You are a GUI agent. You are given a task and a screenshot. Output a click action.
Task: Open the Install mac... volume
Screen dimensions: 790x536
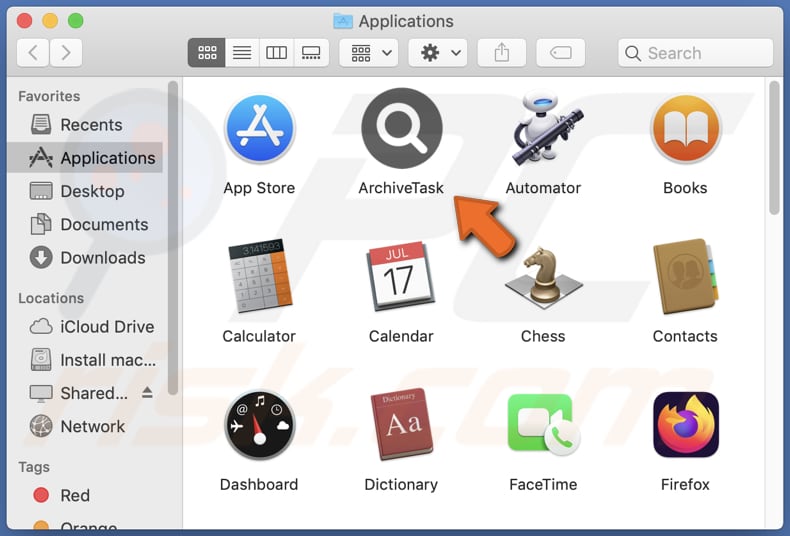point(86,360)
